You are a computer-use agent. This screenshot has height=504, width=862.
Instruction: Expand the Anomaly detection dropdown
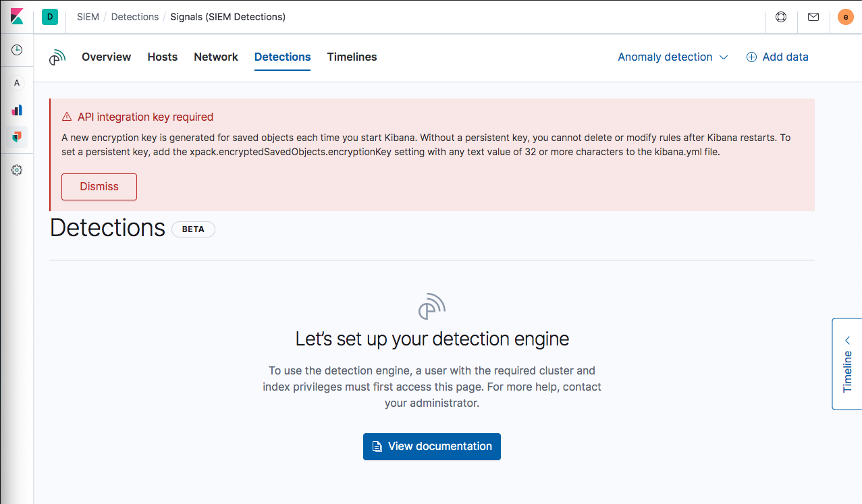point(673,57)
